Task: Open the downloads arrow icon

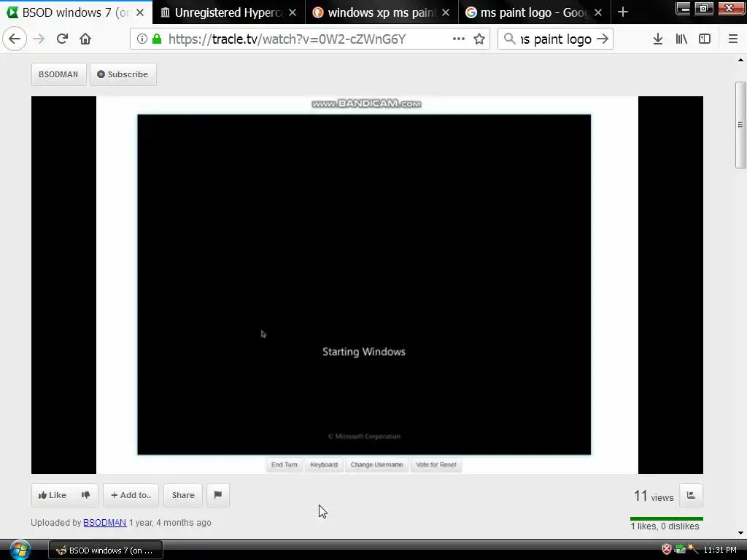Action: click(658, 39)
